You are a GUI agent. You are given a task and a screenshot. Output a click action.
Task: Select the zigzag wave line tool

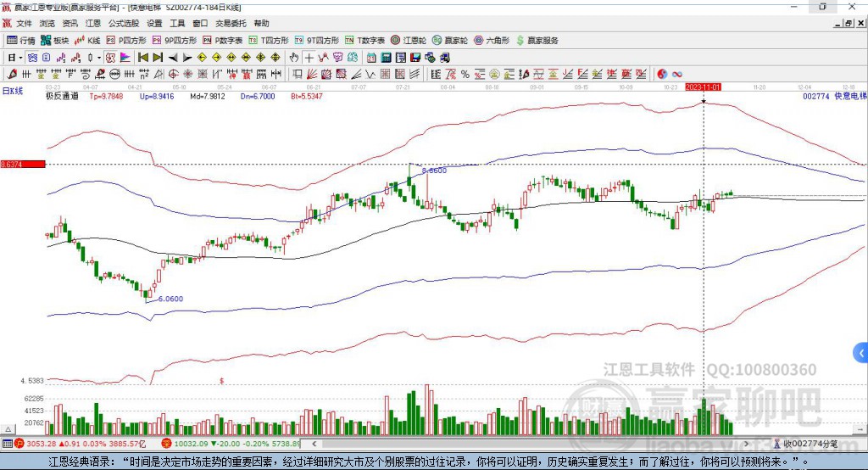coord(370,75)
